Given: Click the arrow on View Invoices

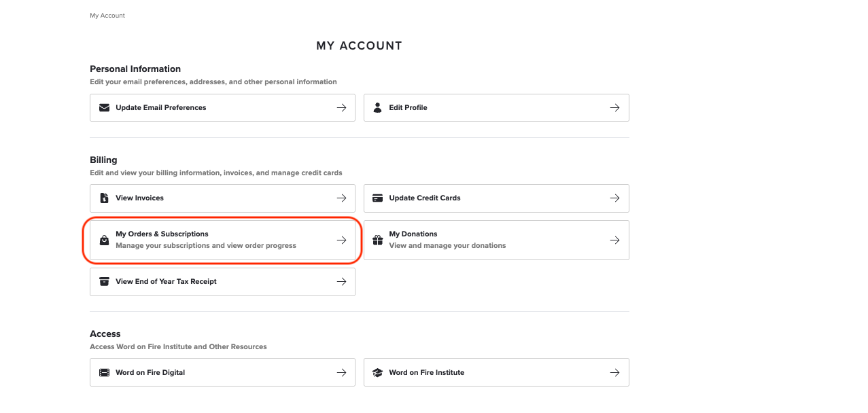Looking at the screenshot, I should click(x=341, y=198).
